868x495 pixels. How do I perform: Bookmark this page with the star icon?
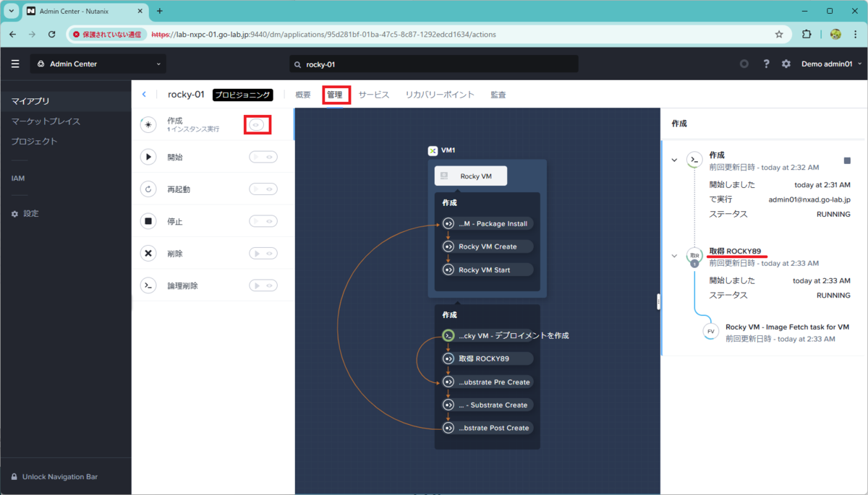pos(779,34)
